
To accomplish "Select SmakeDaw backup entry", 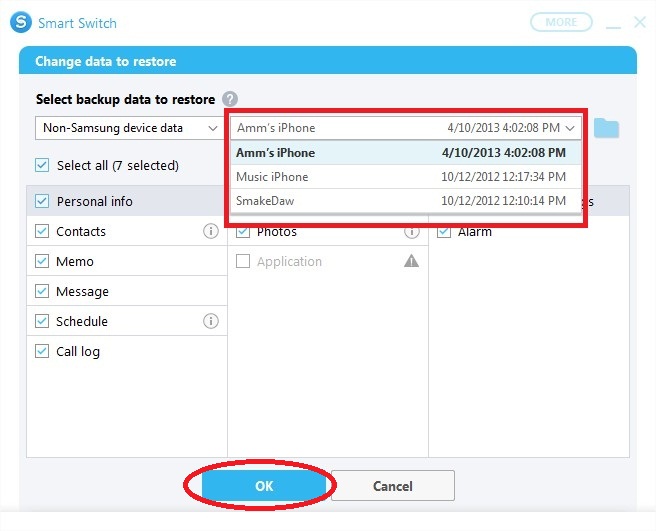I will coord(405,201).
